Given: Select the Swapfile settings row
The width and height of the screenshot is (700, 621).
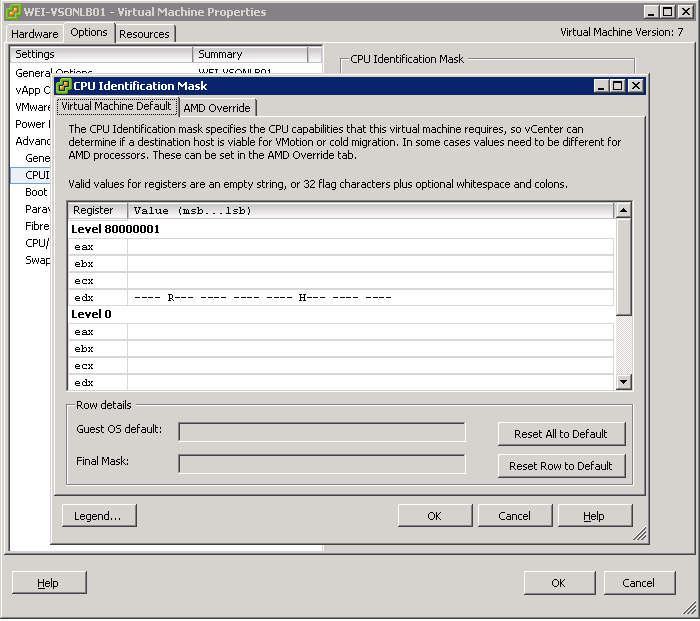Looking at the screenshot, I should click(x=38, y=260).
